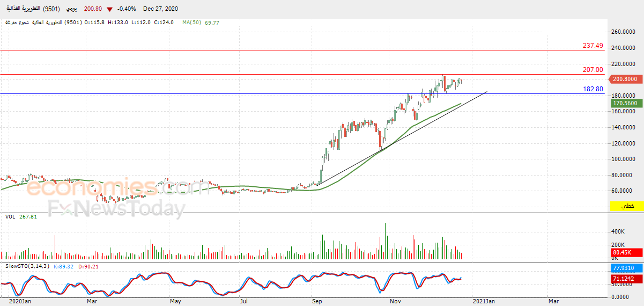Select the SlowSTO(3,14,3) indicator label
This screenshot has width=644, height=306.
(x=27, y=266)
